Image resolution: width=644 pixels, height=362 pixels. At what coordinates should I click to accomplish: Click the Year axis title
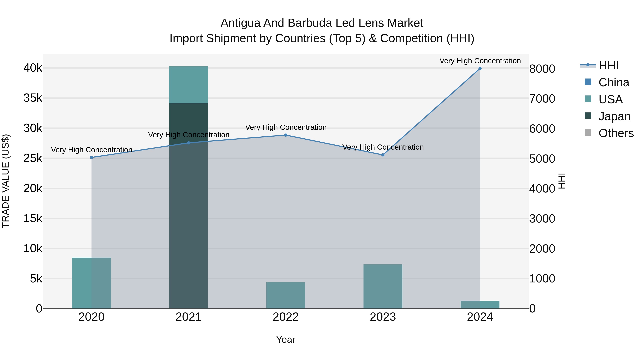[x=286, y=340]
